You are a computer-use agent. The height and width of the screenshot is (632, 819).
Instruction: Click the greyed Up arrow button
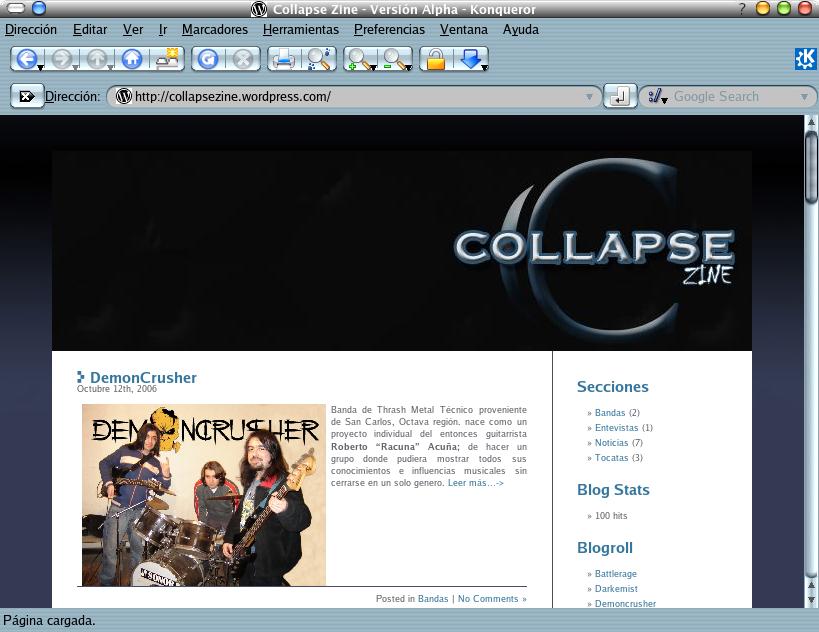point(97,58)
